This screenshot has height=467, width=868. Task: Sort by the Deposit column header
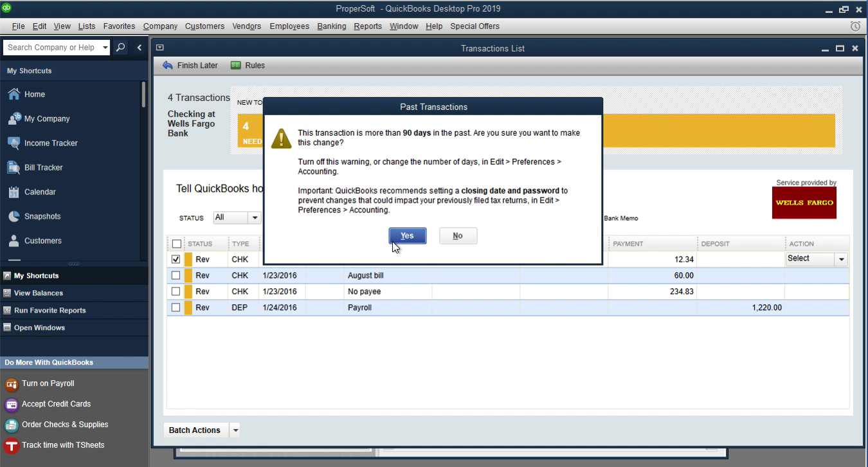(741, 244)
